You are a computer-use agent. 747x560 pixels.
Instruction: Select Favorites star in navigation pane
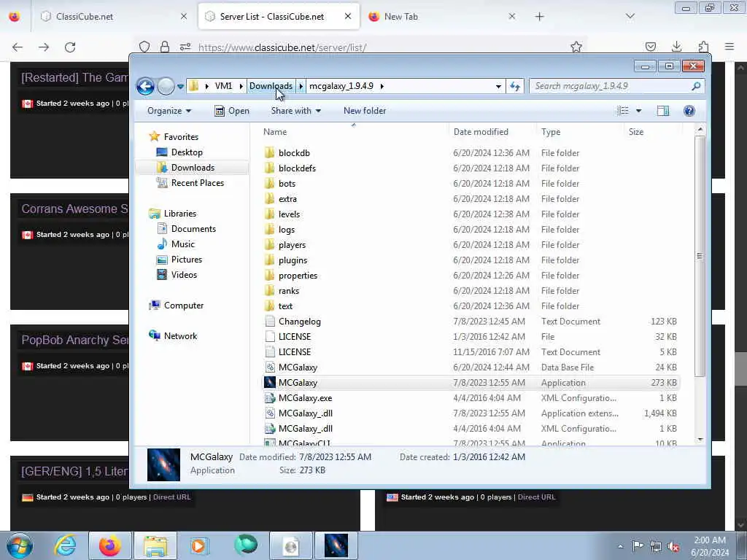click(155, 136)
